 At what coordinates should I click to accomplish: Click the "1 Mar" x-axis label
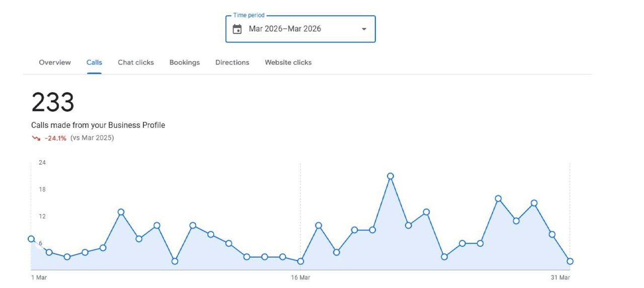coord(39,277)
